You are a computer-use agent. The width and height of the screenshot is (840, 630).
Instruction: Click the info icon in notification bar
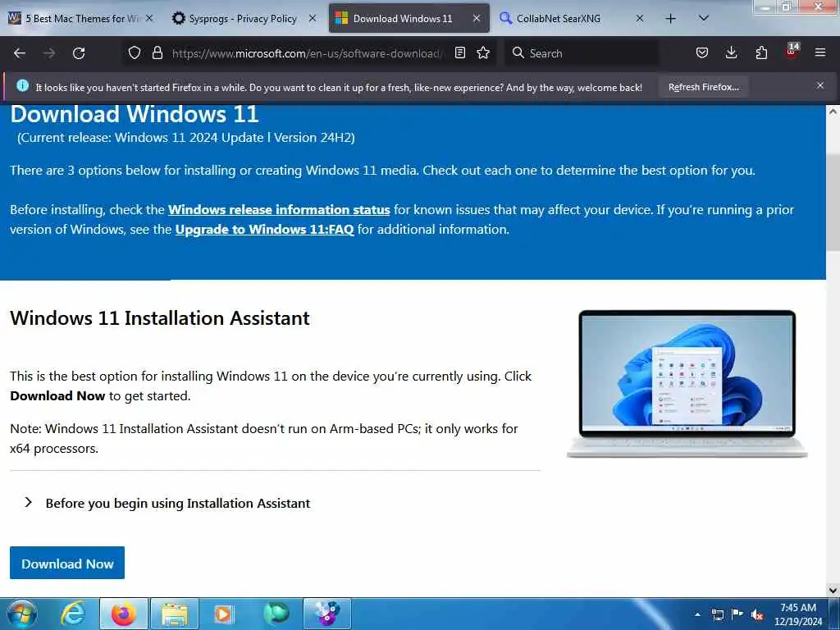tap(22, 85)
